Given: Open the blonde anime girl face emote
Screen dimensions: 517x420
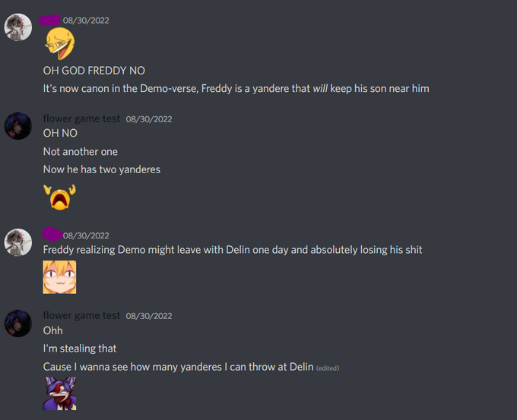Looking at the screenshot, I should 59,277.
